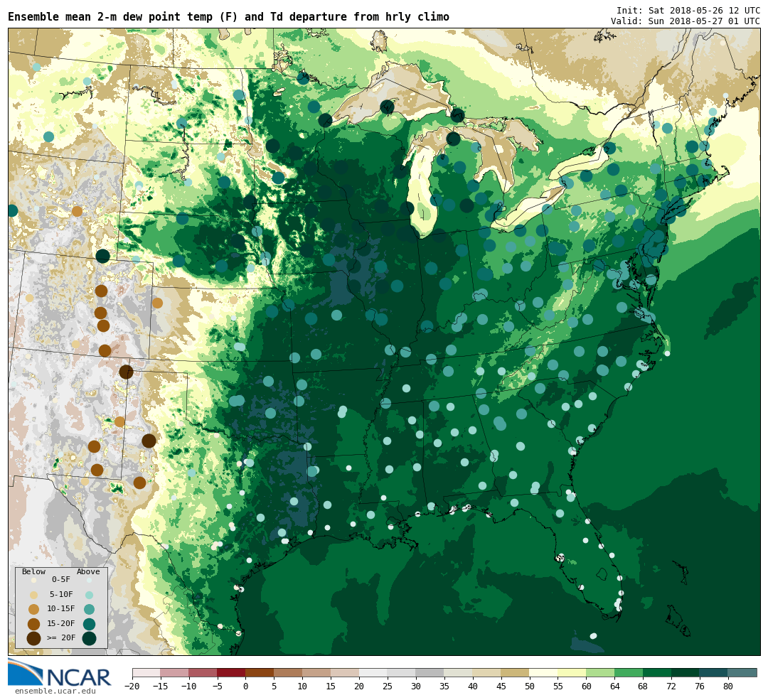Select the -20 to -15 colorbar swatch
The height and width of the screenshot is (700, 768).
pyautogui.click(x=146, y=672)
